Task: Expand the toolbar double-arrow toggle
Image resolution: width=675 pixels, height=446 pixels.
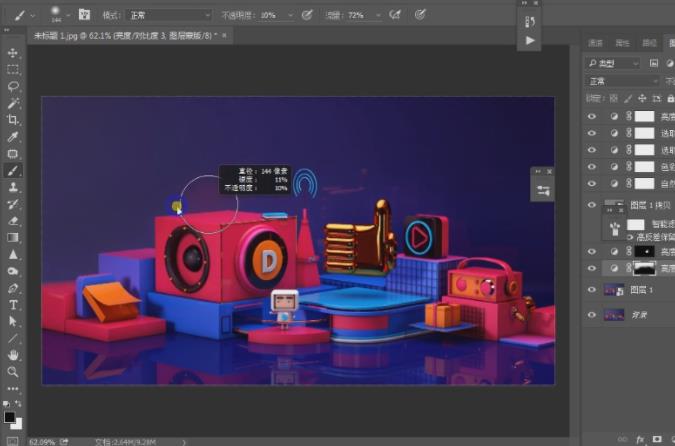Action: (x=7, y=30)
